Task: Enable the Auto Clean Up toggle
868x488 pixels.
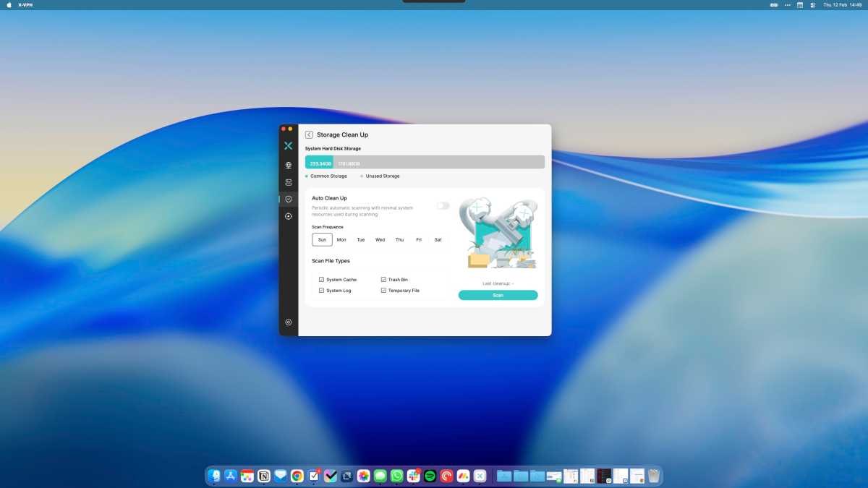Action: point(443,205)
